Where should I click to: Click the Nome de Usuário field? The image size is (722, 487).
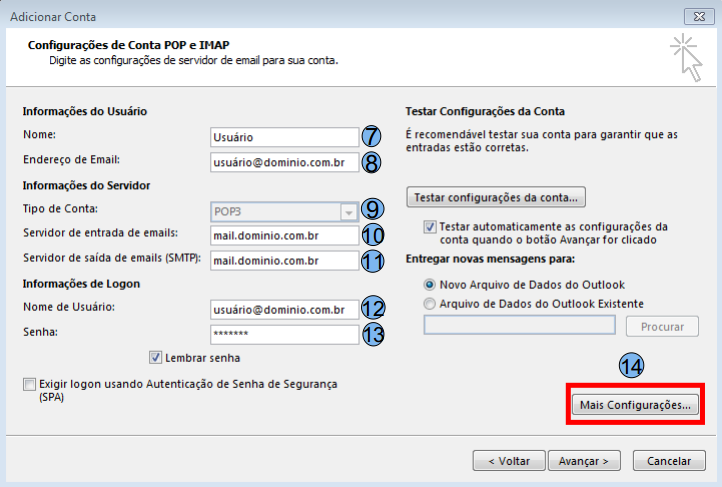[284, 310]
